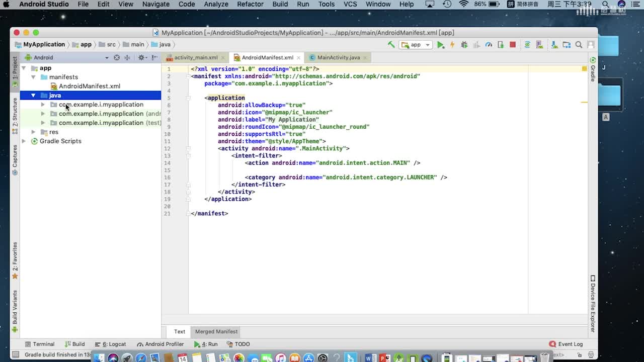Toggle the 1: Project side tab

(x=15, y=71)
